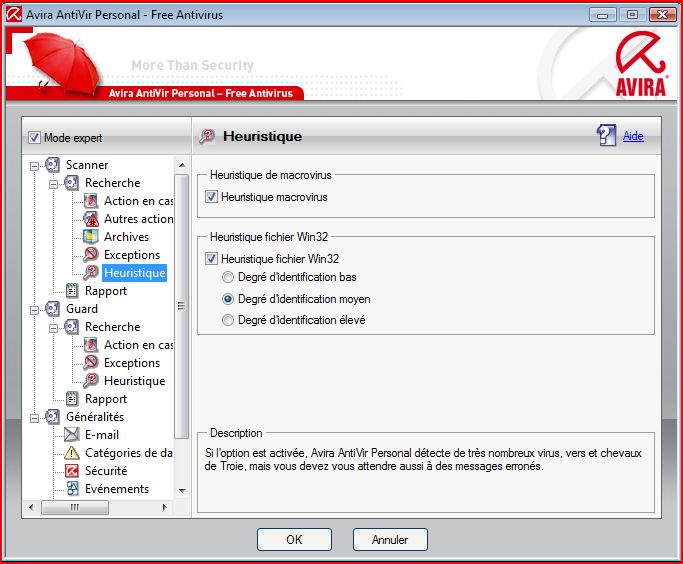Click the E-mail envelope icon
Image resolution: width=683 pixels, height=564 pixels.
[71, 435]
